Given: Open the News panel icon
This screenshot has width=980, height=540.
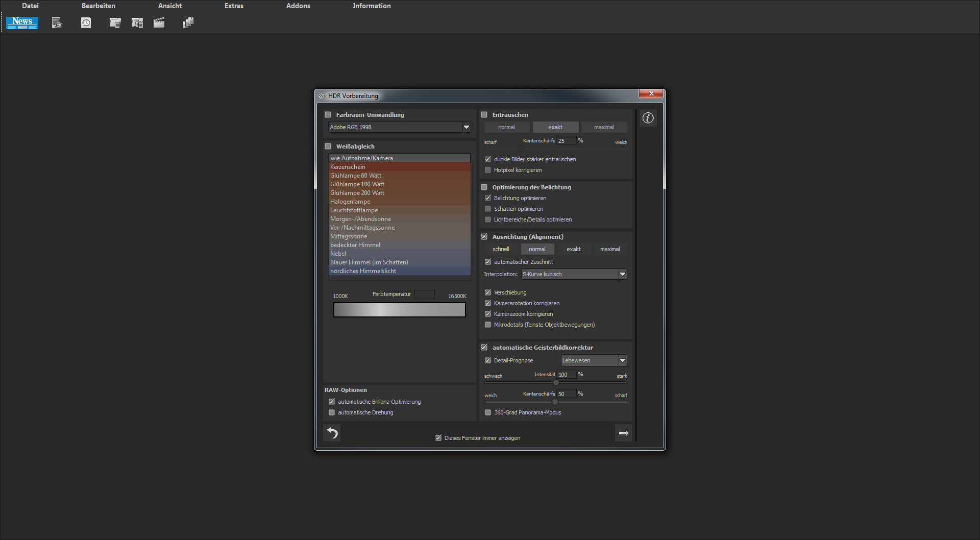Looking at the screenshot, I should (x=22, y=22).
